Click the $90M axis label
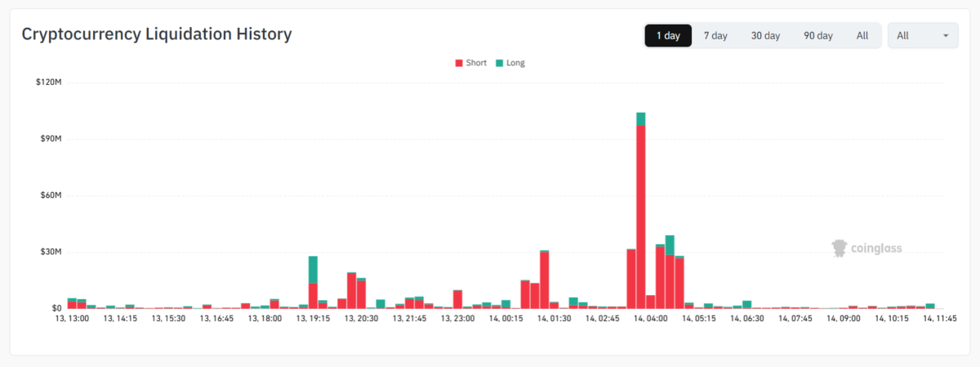This screenshot has width=980, height=367. [x=51, y=139]
